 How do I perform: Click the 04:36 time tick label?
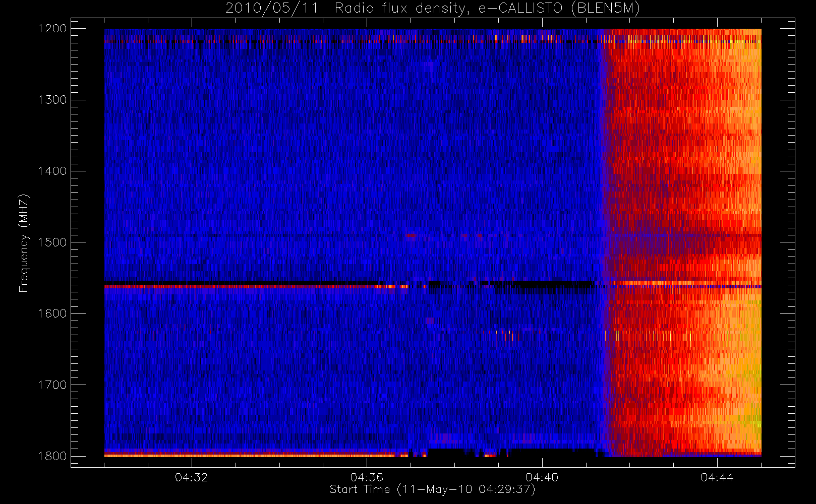coord(367,477)
